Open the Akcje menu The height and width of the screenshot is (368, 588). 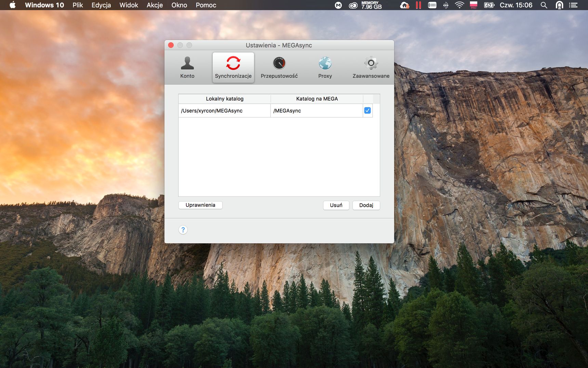(155, 5)
